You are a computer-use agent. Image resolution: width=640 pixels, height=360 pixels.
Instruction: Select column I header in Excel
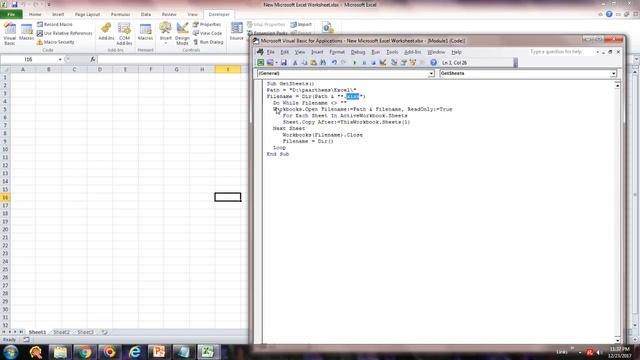coord(228,69)
